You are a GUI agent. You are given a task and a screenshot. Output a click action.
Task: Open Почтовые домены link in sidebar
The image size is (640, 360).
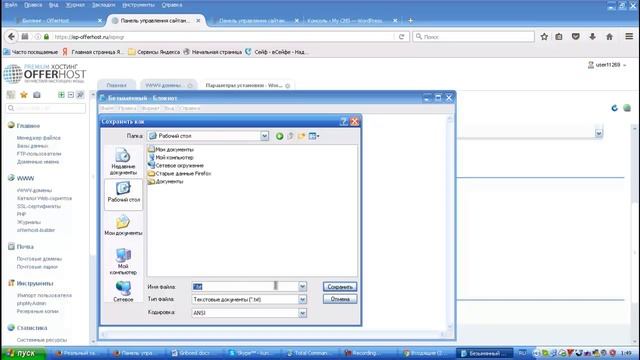(x=39, y=259)
